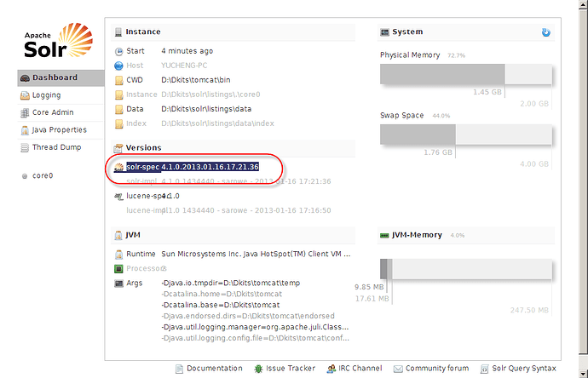Click the -Dcatalina.base argument line
The image size is (588, 378).
tap(221, 305)
